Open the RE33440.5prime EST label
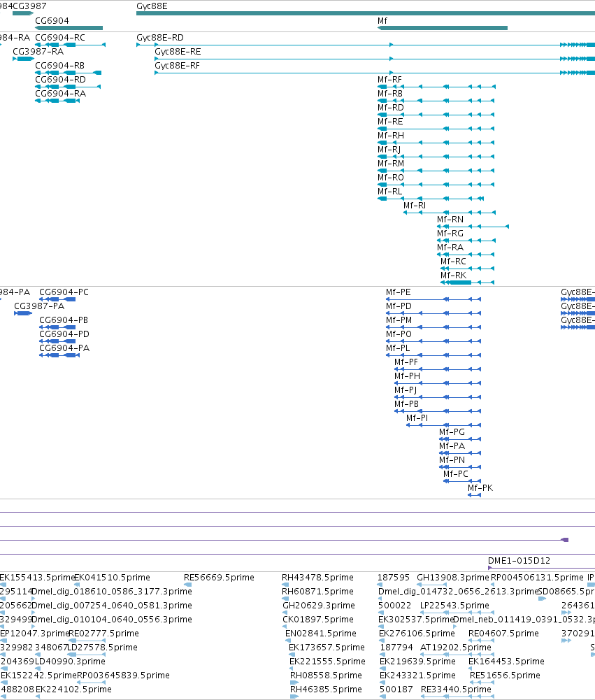Screen dimensions: 595x700 pyautogui.click(x=456, y=690)
